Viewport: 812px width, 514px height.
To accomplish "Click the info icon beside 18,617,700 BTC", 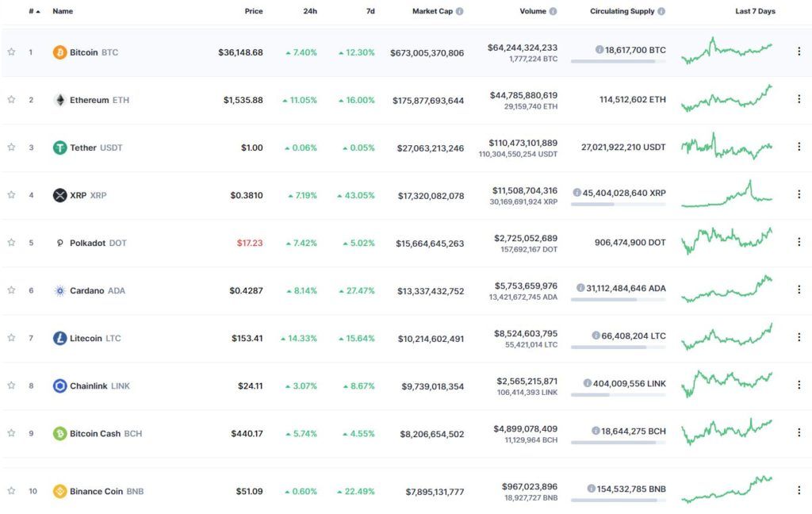I will [x=599, y=50].
